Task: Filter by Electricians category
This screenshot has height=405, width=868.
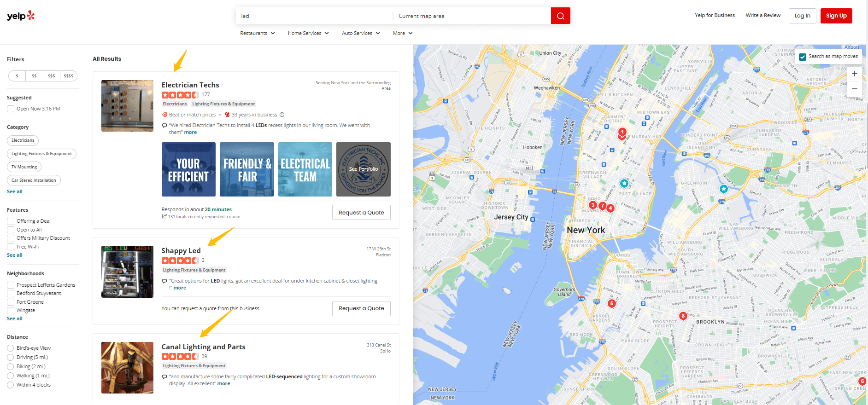Action: tap(23, 140)
